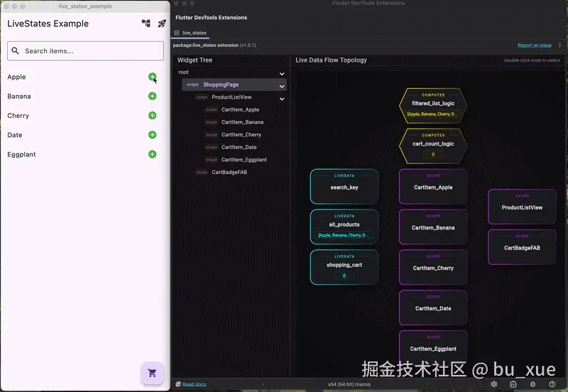
Task: Click the CartItem_Eggplant scope node in topology
Action: point(433,348)
